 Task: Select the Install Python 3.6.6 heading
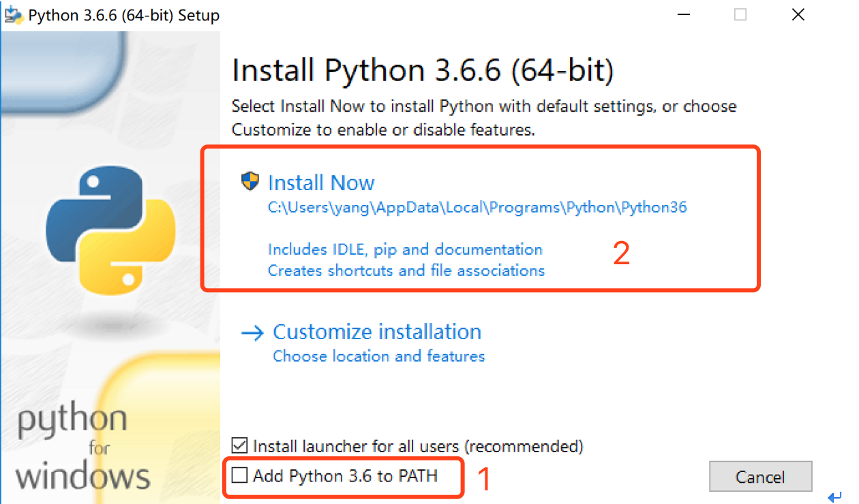[423, 69]
